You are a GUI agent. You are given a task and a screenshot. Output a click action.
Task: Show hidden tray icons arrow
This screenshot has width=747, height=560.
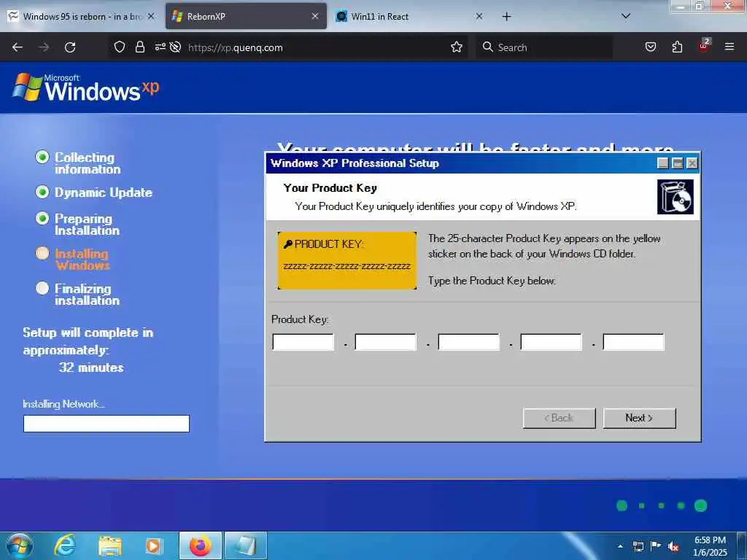620,545
